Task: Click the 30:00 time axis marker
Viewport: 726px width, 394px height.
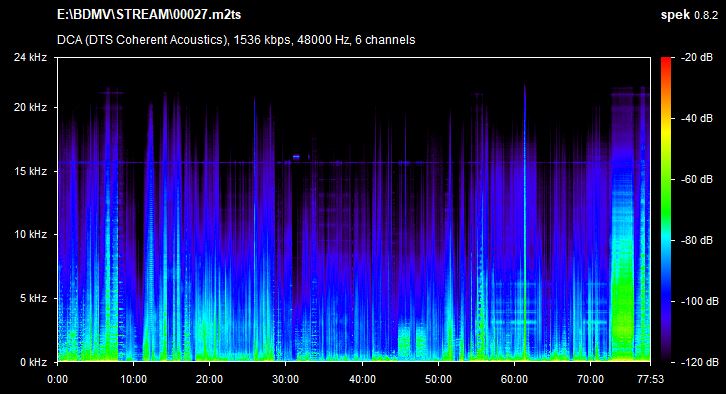Action: tap(286, 380)
